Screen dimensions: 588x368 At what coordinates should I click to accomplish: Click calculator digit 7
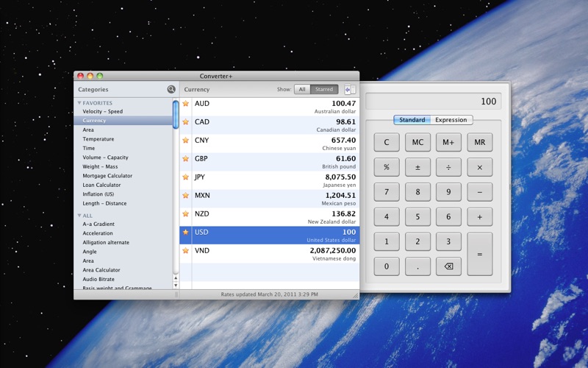point(387,192)
